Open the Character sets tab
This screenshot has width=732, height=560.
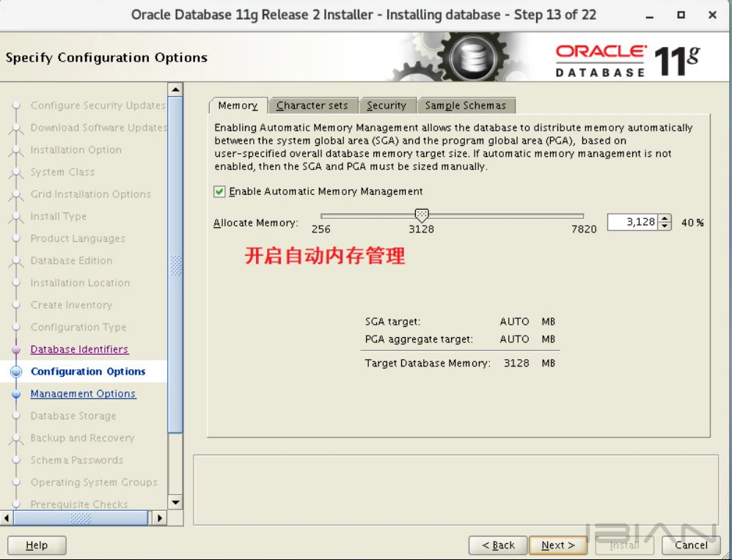[312, 106]
